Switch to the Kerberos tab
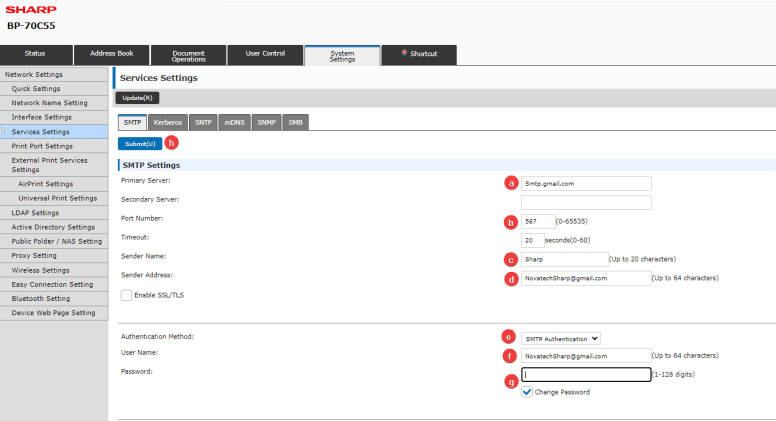Viewport: 776px width, 421px height. coord(167,122)
